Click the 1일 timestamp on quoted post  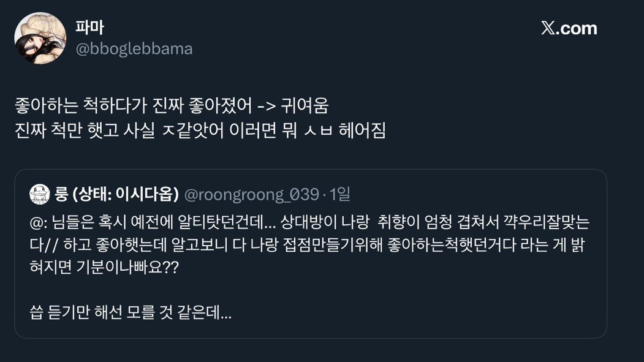coord(339,195)
